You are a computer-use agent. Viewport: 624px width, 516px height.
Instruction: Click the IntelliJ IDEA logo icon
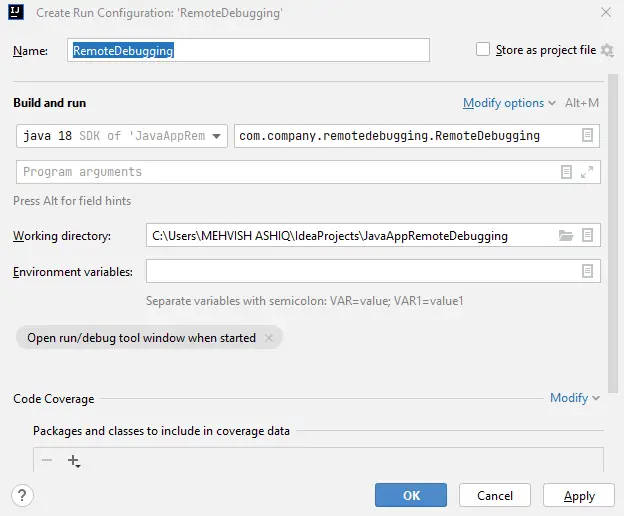16,12
